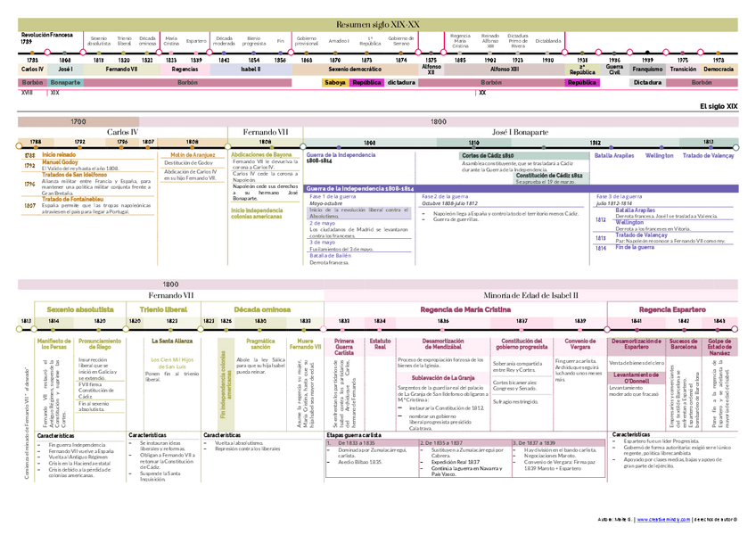Click the 'Regencias' pink period band
This screenshot has height=535, width=756.
point(185,69)
